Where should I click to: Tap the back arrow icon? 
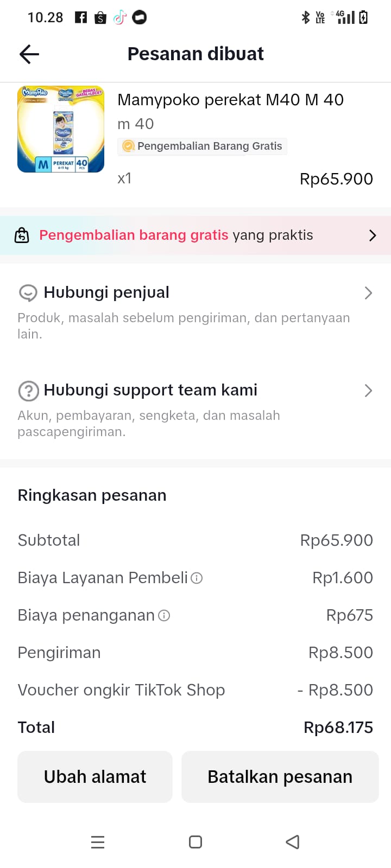click(29, 54)
